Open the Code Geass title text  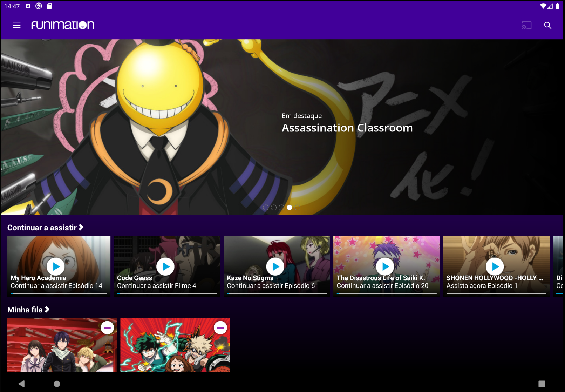[135, 278]
